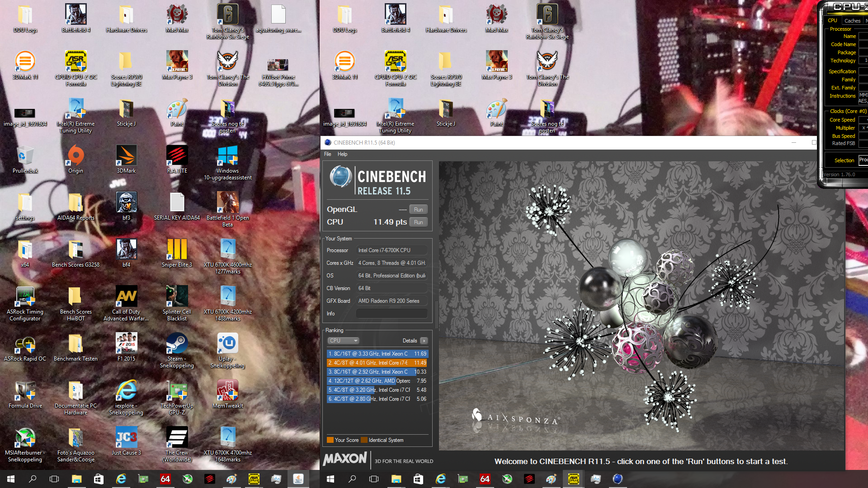Open Documentatie PC Hardware folder

(75, 398)
